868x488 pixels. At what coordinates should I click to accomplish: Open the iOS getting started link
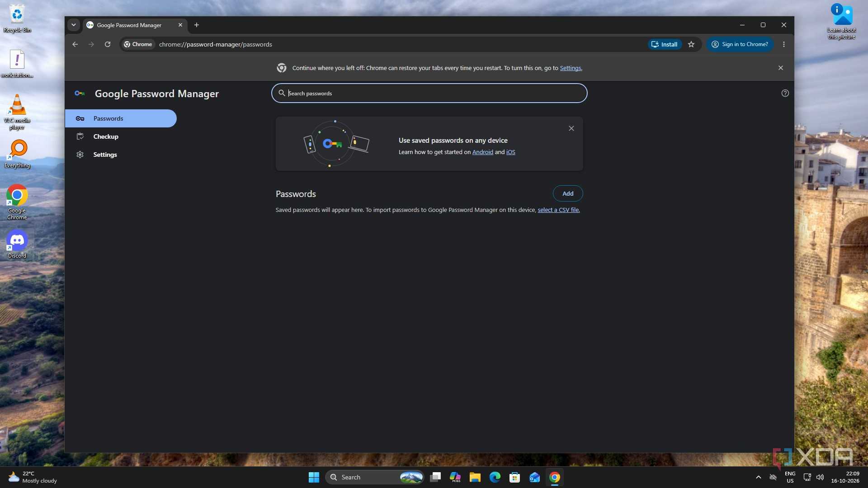tap(510, 152)
